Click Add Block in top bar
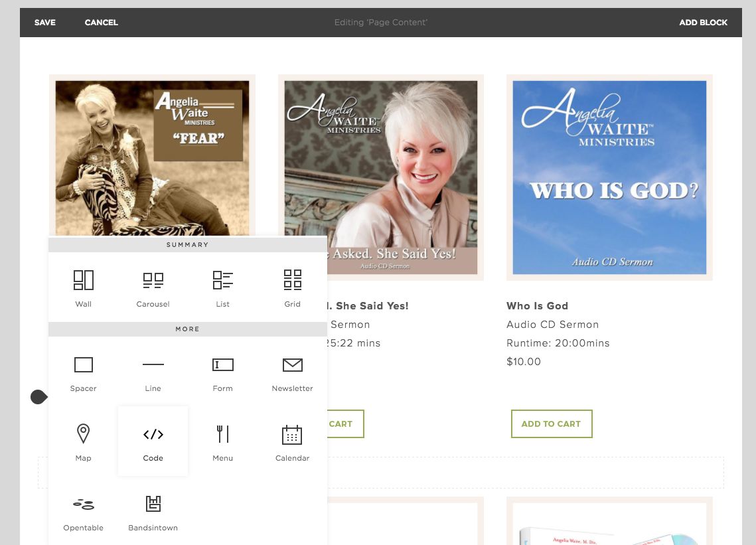This screenshot has height=545, width=756. coord(703,22)
